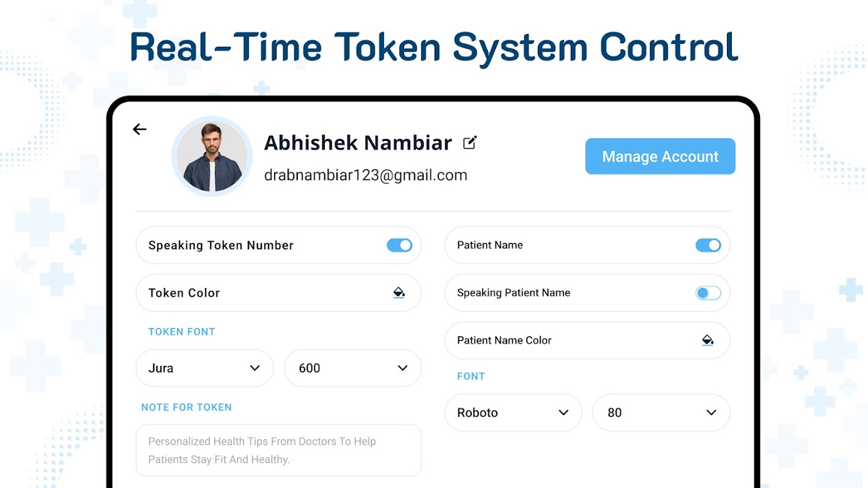This screenshot has height=488, width=868.
Task: Open the Roboto font dropdown
Action: click(513, 412)
